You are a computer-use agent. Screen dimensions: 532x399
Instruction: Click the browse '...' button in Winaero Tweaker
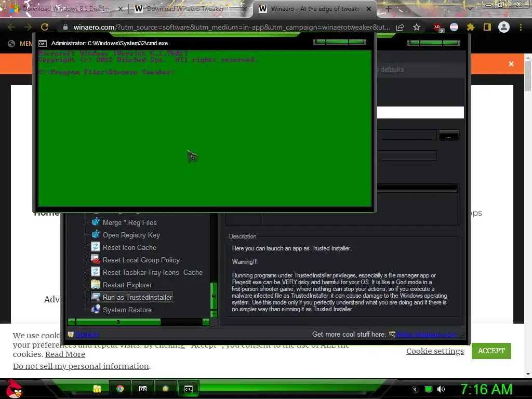point(449,136)
